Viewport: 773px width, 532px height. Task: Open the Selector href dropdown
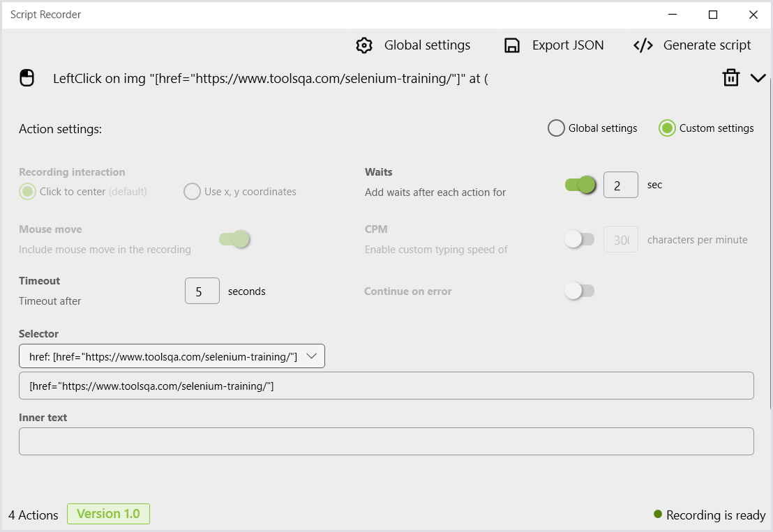pyautogui.click(x=172, y=356)
